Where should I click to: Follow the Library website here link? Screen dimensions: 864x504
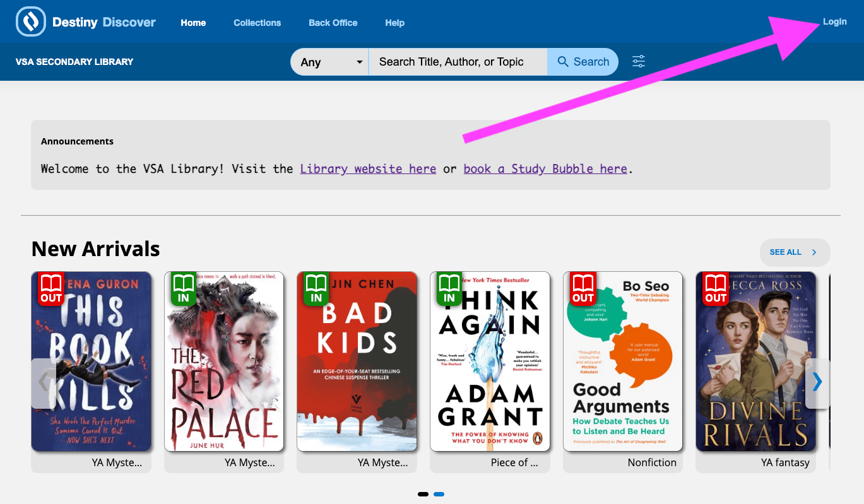(x=368, y=169)
